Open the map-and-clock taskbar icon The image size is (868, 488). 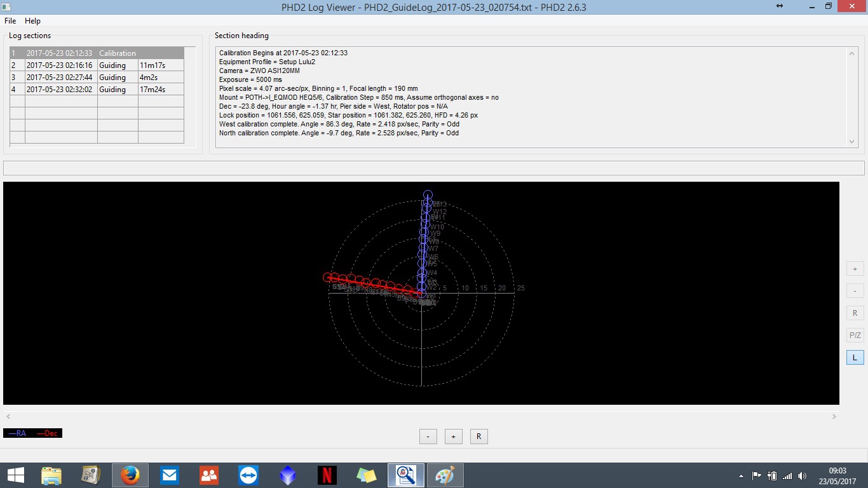tap(91, 475)
